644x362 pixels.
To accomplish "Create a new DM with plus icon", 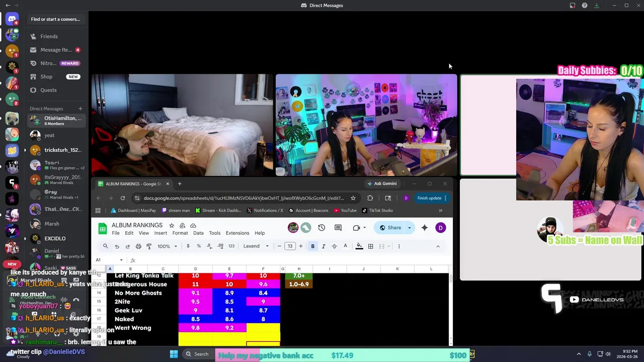I will coord(80,109).
